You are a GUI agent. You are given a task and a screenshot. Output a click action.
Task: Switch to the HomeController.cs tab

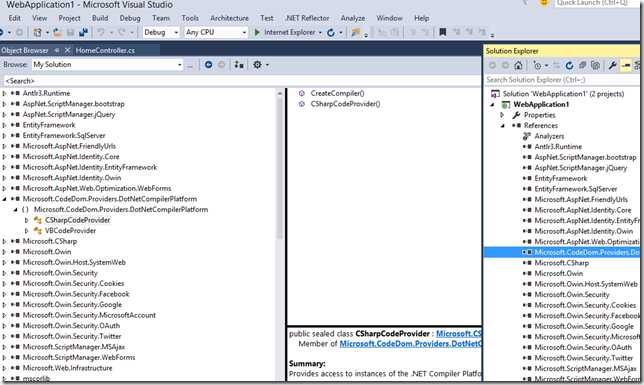105,51
